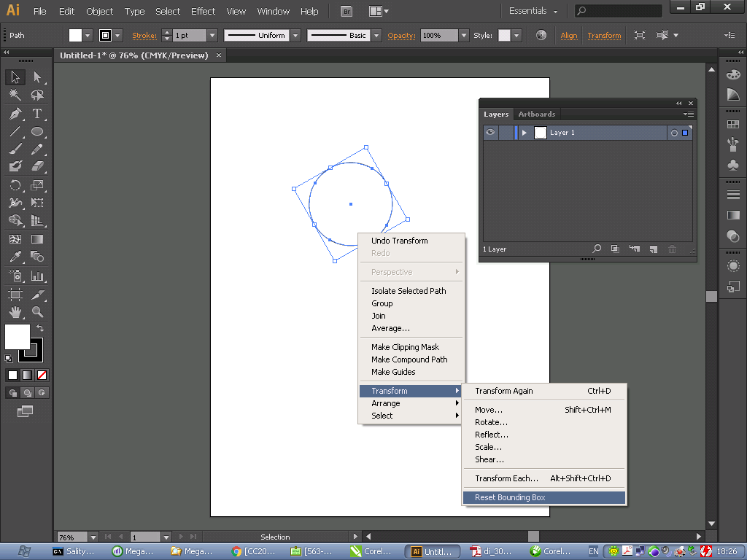Image resolution: width=747 pixels, height=560 pixels.
Task: Open the opacity percentage dropdown
Action: coord(464,35)
